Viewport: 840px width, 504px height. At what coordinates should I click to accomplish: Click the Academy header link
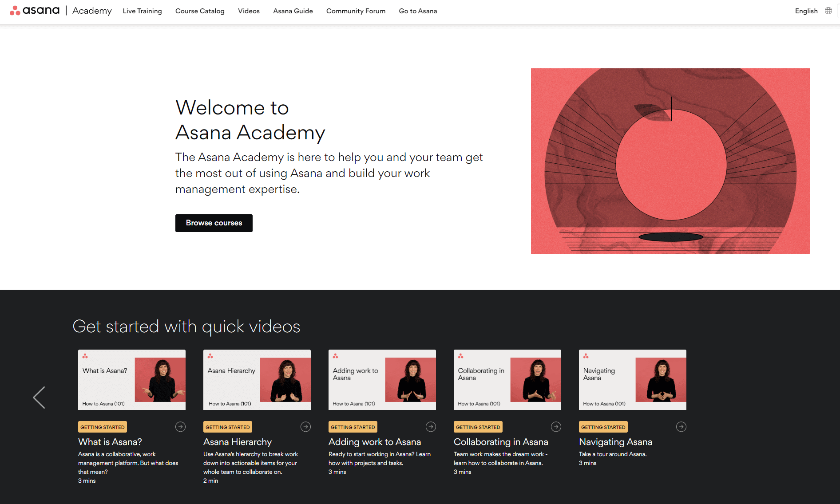[x=92, y=11]
